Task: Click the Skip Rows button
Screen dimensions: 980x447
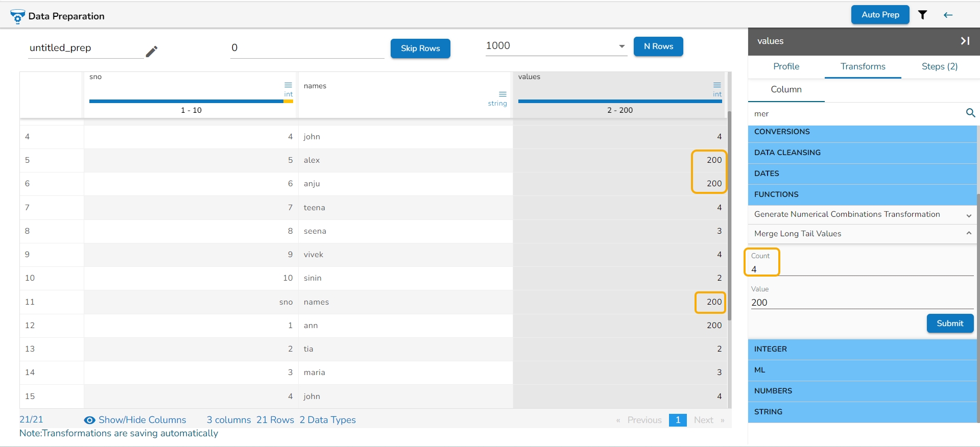Action: point(420,48)
